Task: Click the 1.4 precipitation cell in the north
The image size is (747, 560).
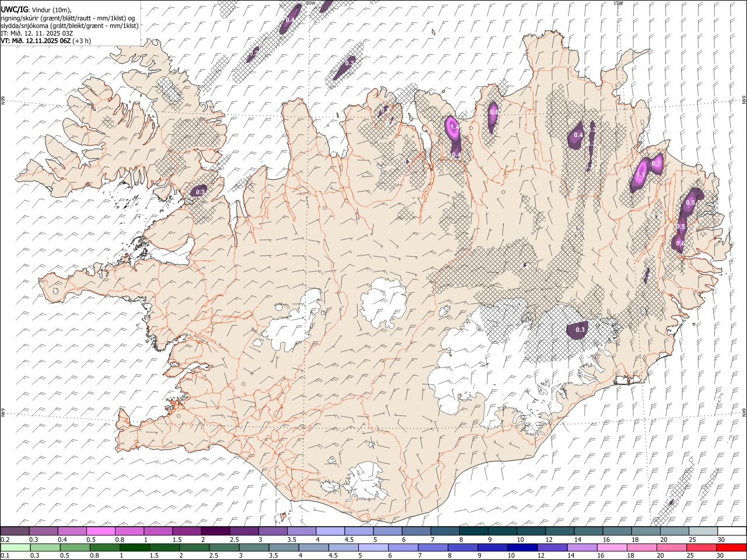Action: click(453, 127)
